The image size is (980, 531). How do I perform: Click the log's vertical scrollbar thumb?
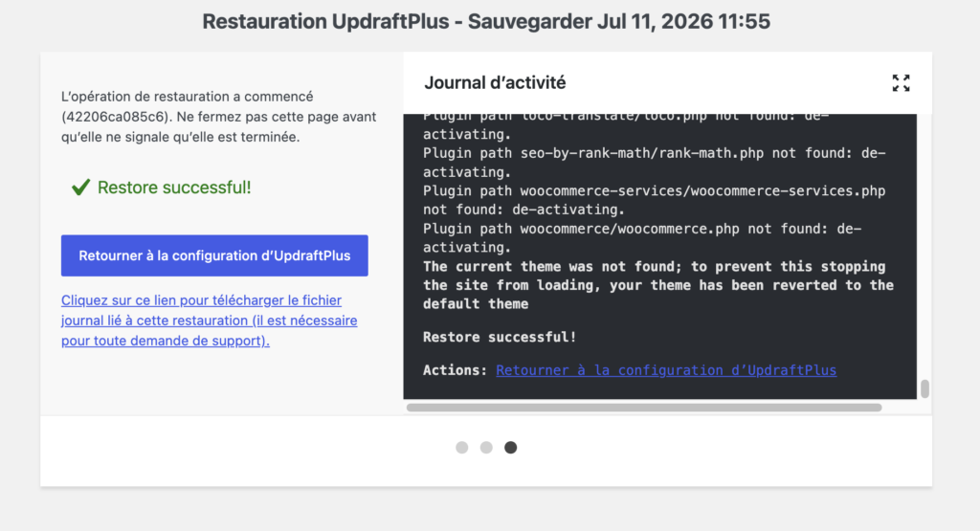point(925,388)
